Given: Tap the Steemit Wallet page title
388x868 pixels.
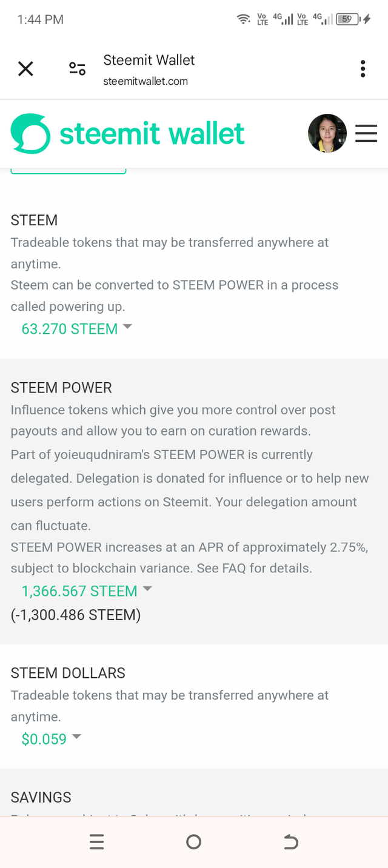Looking at the screenshot, I should click(149, 60).
